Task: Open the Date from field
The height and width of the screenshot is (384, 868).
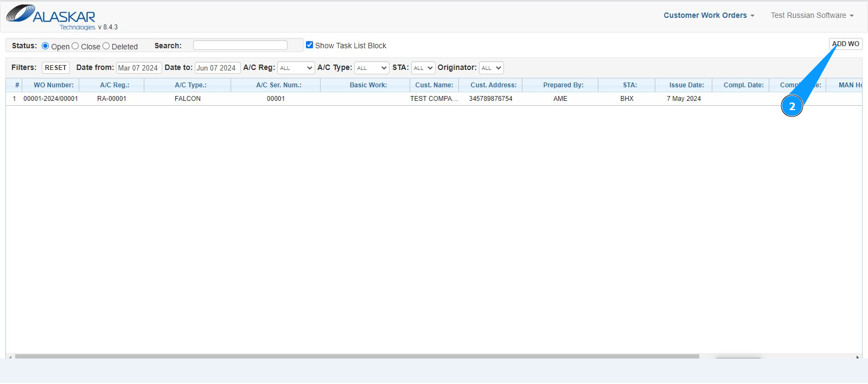Action: point(139,68)
